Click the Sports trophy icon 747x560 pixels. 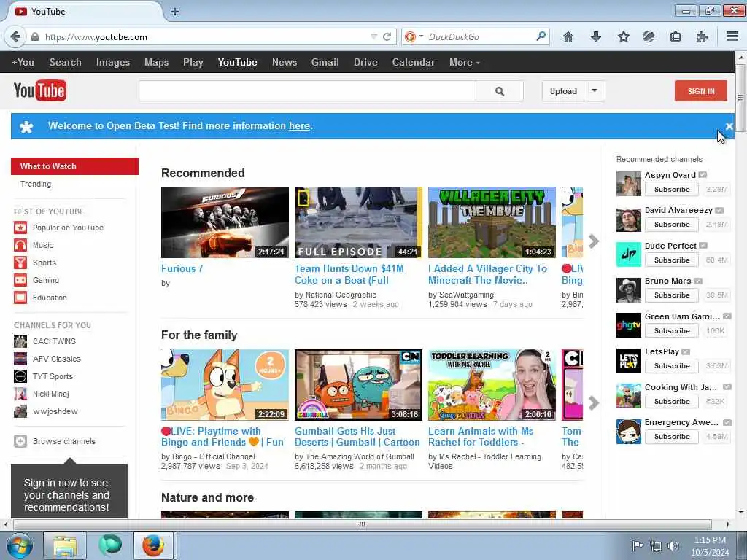[20, 262]
